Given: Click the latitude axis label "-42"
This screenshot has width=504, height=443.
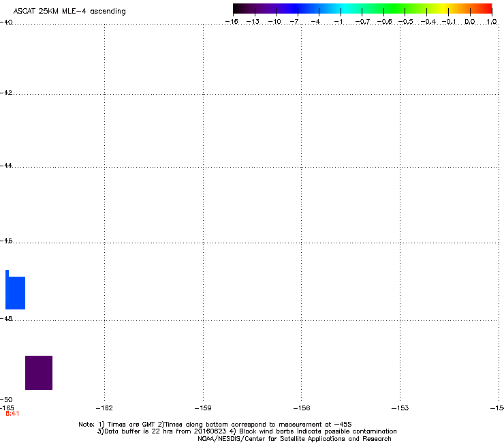Looking at the screenshot, I should pos(6,93).
